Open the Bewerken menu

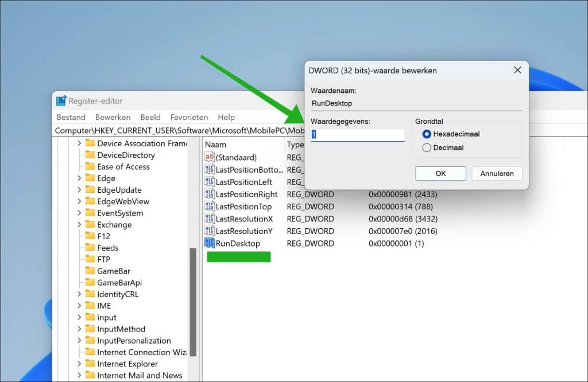click(x=113, y=117)
